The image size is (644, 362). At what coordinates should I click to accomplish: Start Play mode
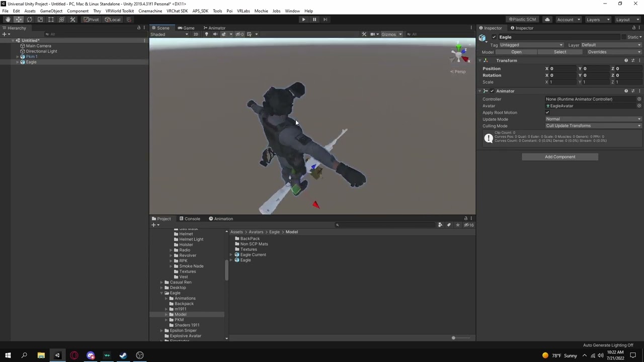(303, 20)
